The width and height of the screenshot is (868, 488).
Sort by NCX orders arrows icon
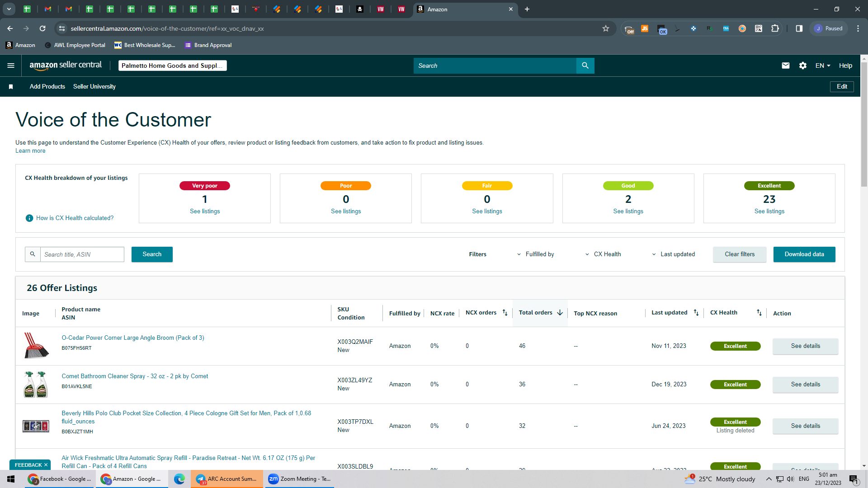505,313
